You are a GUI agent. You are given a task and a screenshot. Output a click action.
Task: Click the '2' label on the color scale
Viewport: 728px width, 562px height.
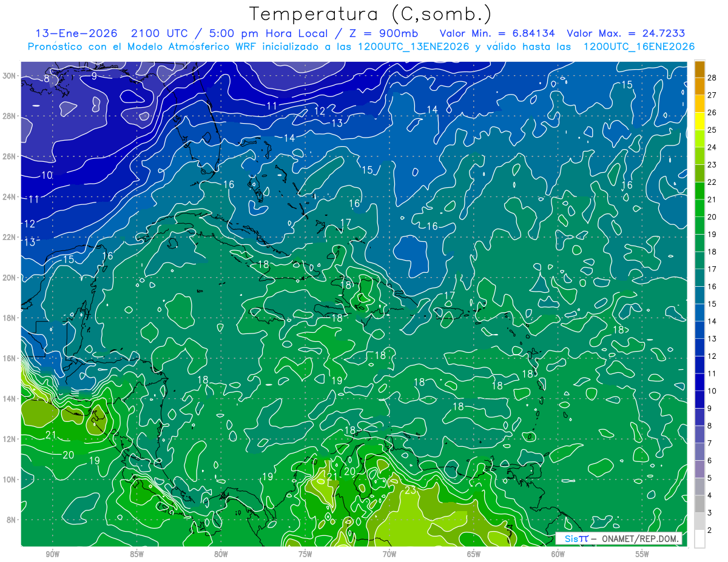(x=710, y=530)
